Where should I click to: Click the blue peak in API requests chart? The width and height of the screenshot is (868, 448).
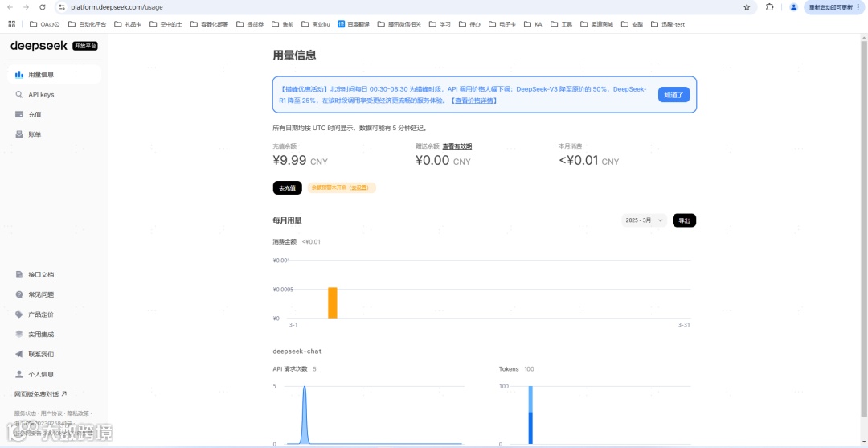click(305, 415)
